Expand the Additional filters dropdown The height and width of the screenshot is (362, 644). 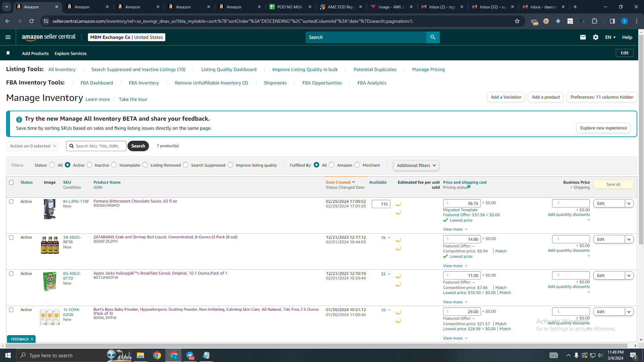pos(416,165)
